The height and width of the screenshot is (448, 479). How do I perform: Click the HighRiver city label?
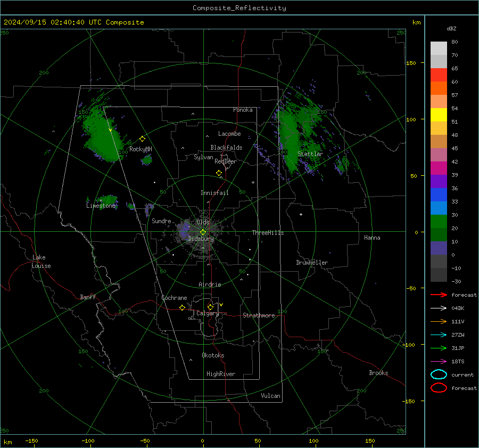(221, 374)
